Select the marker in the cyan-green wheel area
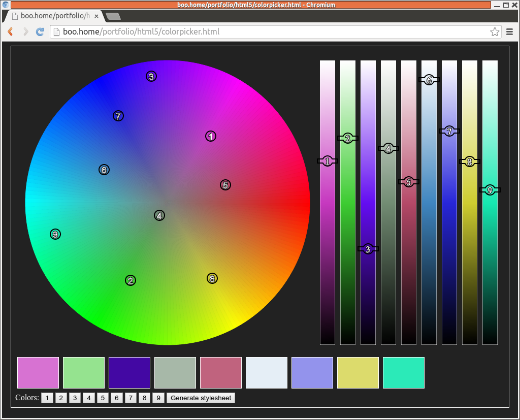The width and height of the screenshot is (520, 420). click(55, 234)
